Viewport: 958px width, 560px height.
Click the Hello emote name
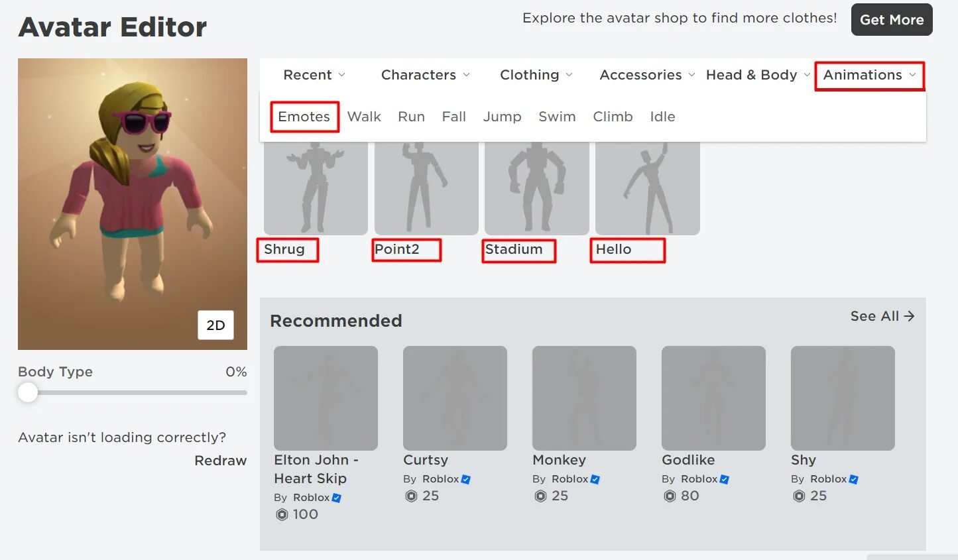click(613, 249)
